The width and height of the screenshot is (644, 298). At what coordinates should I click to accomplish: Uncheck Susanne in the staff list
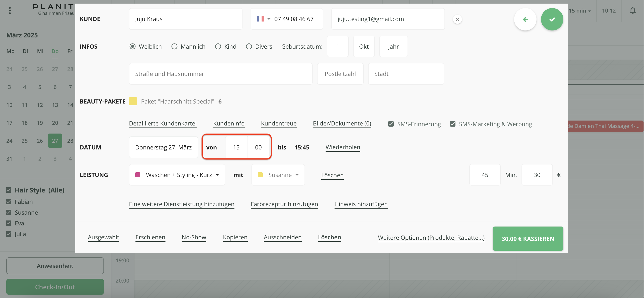coord(9,212)
